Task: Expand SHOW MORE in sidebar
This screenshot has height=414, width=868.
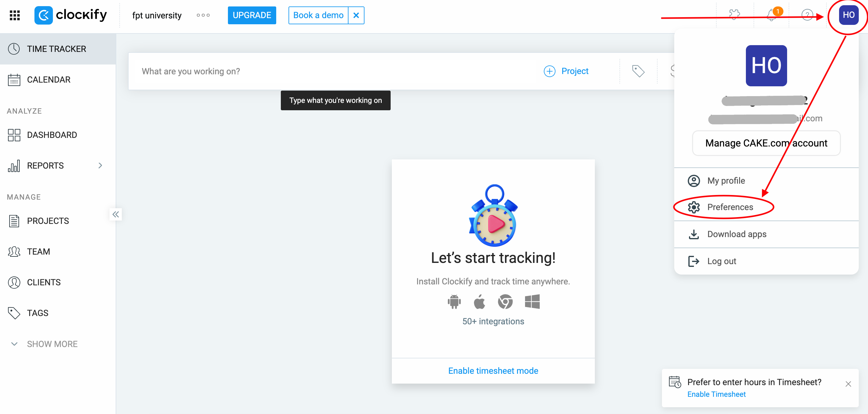Action: (x=52, y=344)
